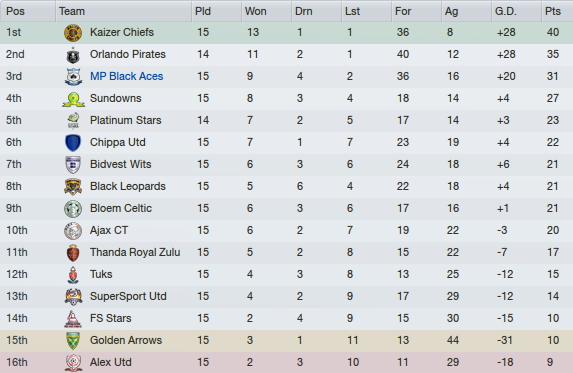
Task: Click the Sundowns club logo
Action: point(73,99)
